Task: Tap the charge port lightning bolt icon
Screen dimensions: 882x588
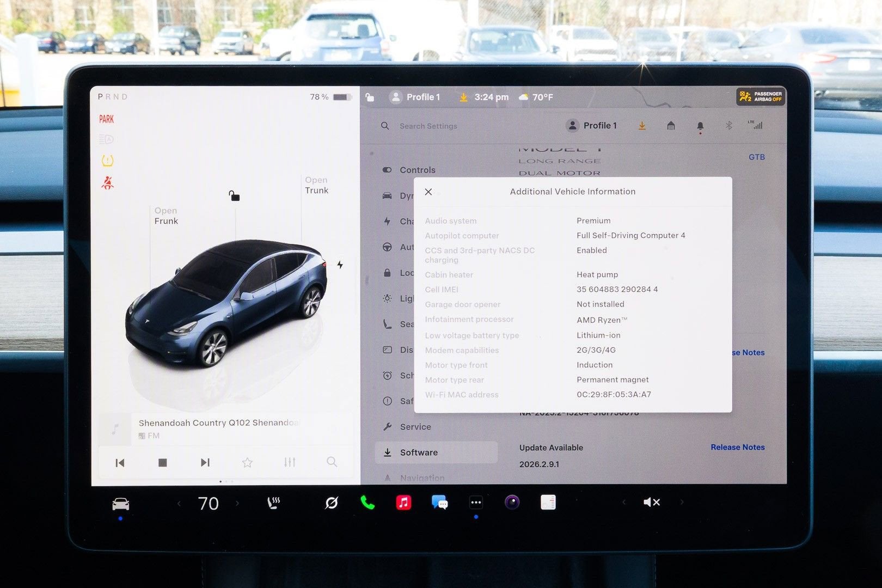Action: pyautogui.click(x=340, y=265)
